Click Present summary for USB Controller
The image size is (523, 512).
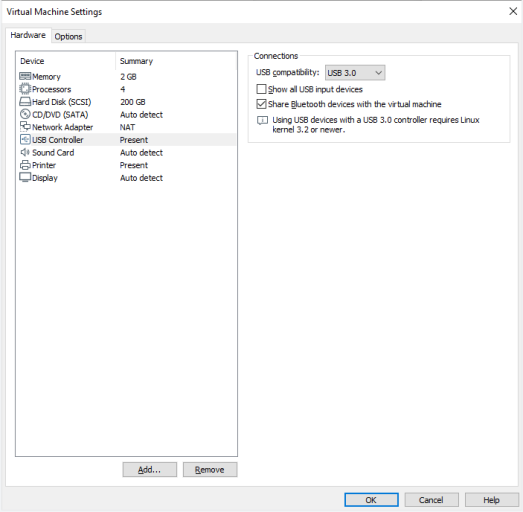(134, 140)
